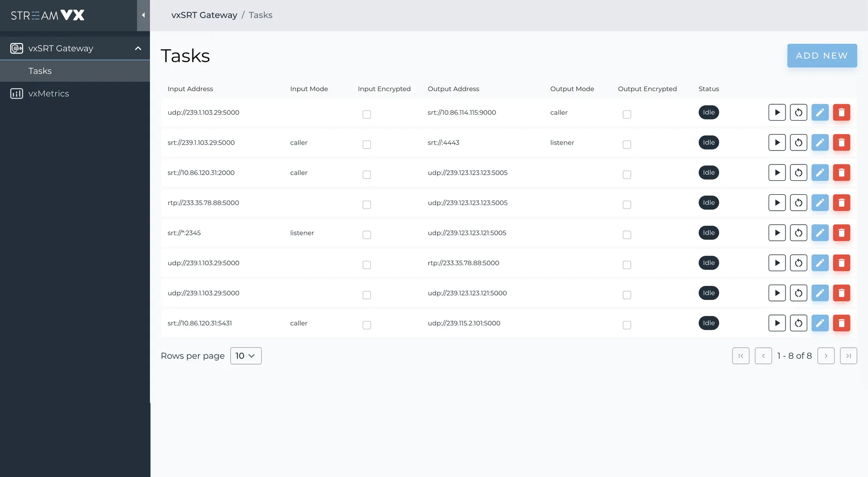This screenshot has height=477, width=868.
Task: Start the srt://10.86.120.31:5431 task
Action: click(777, 323)
